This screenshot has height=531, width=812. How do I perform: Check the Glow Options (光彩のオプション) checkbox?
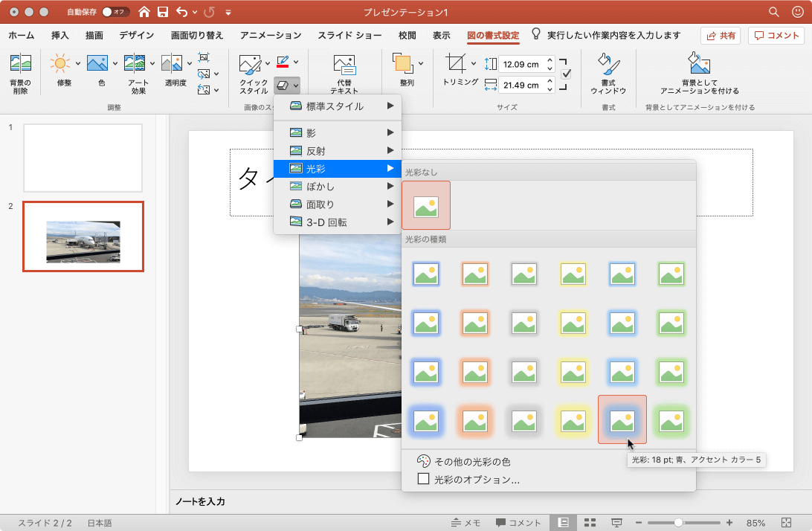point(424,480)
